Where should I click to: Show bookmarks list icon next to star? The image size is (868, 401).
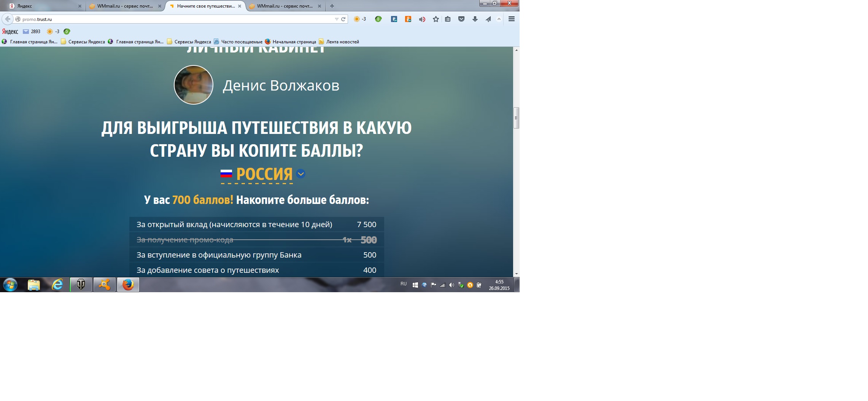click(448, 19)
